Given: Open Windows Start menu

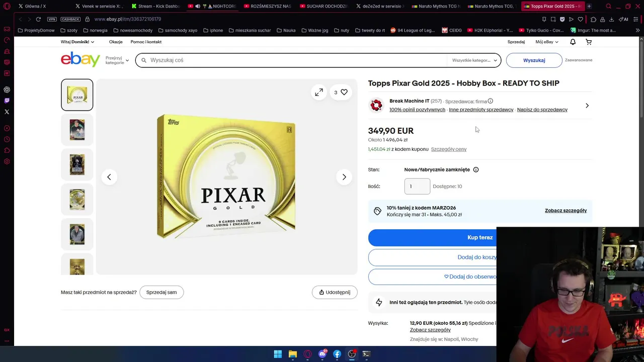Looking at the screenshot, I should 278,354.
